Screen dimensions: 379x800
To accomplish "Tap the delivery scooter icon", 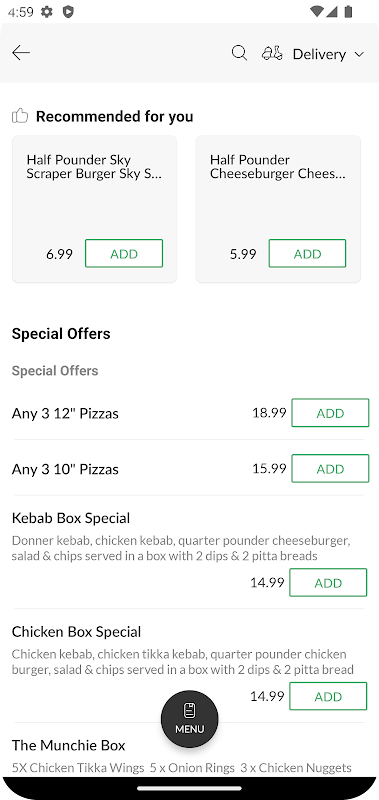I will pos(272,53).
